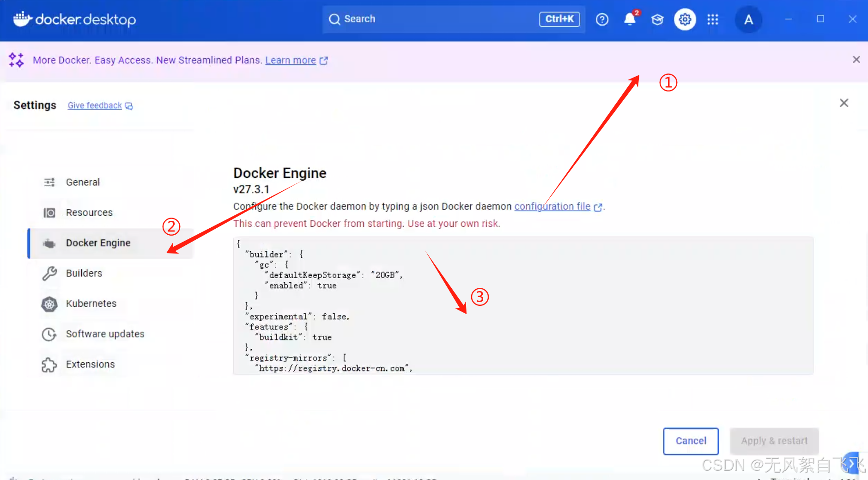Select the Builders settings tab
This screenshot has height=480, width=868.
(x=111, y=273)
